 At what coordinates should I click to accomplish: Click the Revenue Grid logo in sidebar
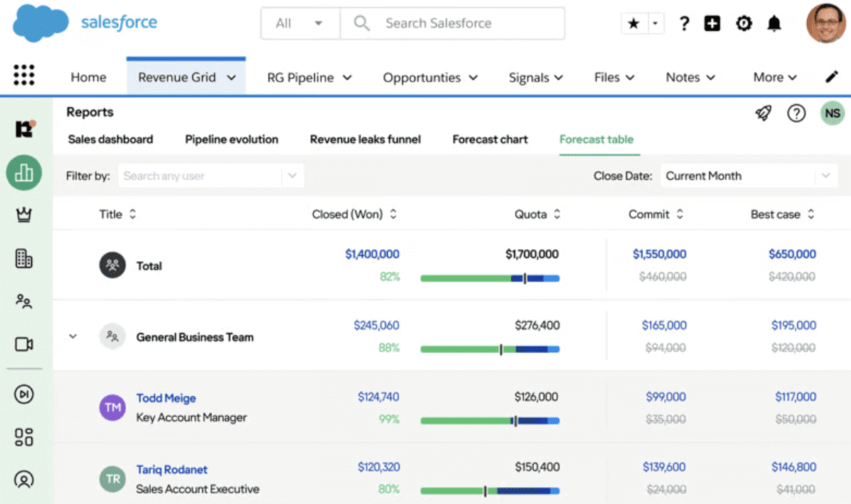[25, 129]
